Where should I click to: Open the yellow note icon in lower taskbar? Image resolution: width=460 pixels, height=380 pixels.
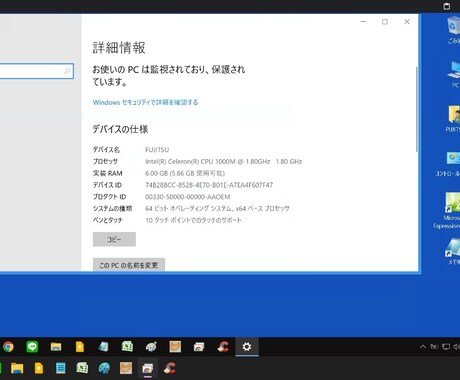point(39,368)
